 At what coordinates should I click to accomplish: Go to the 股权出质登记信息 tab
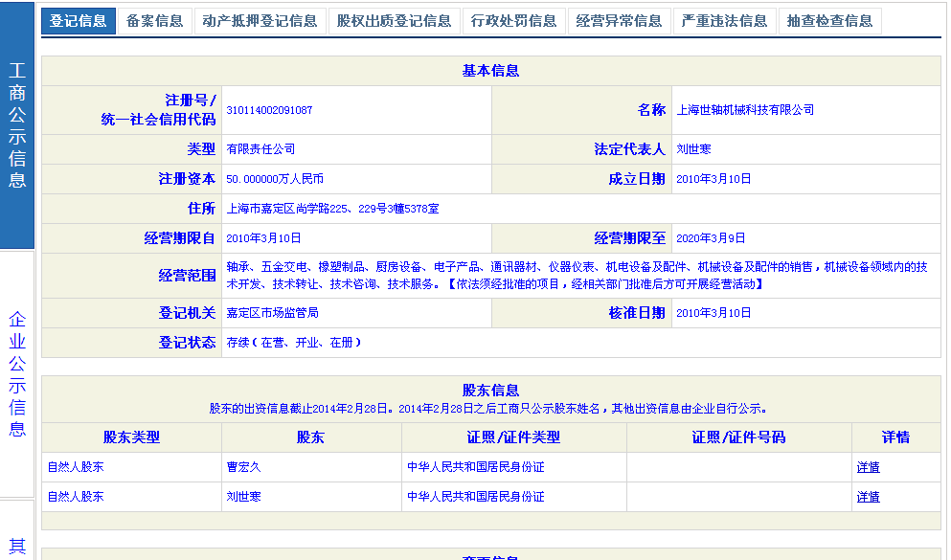tap(394, 21)
